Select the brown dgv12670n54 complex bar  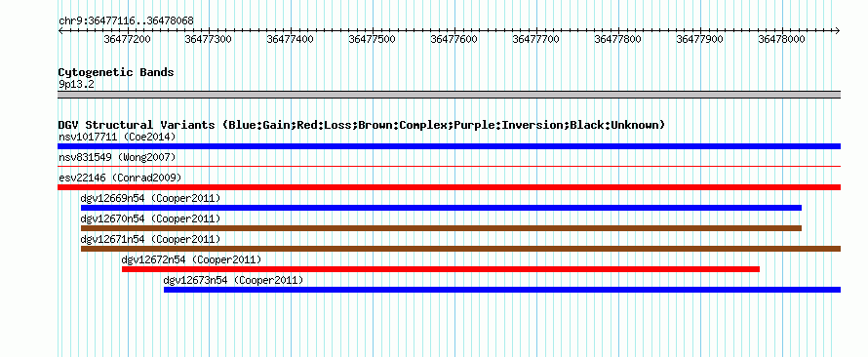coord(441,228)
